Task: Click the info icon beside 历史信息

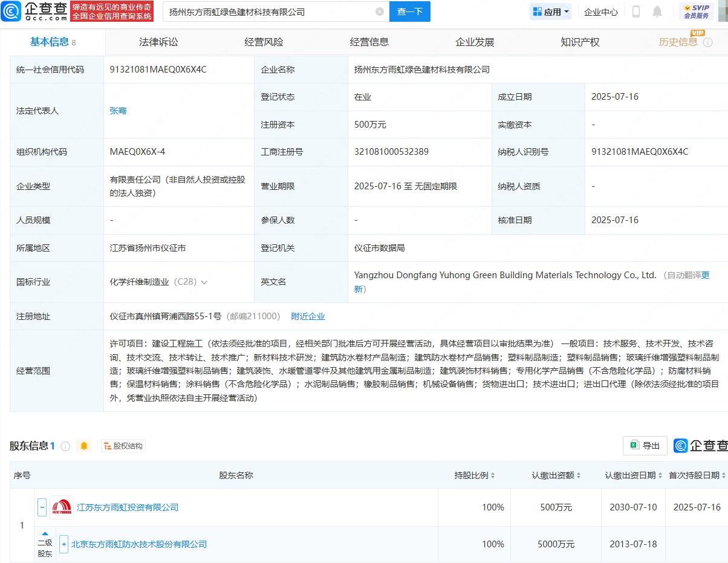Action: pos(707,42)
